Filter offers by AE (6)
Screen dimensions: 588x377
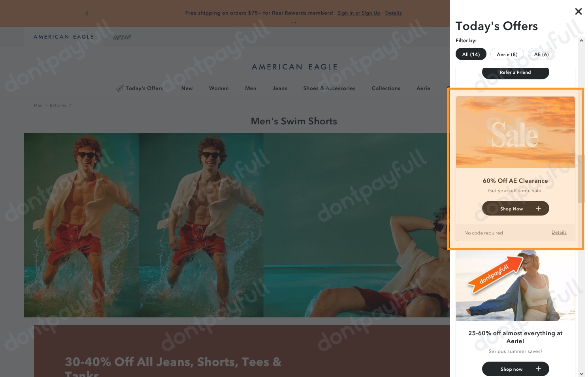pyautogui.click(x=541, y=54)
